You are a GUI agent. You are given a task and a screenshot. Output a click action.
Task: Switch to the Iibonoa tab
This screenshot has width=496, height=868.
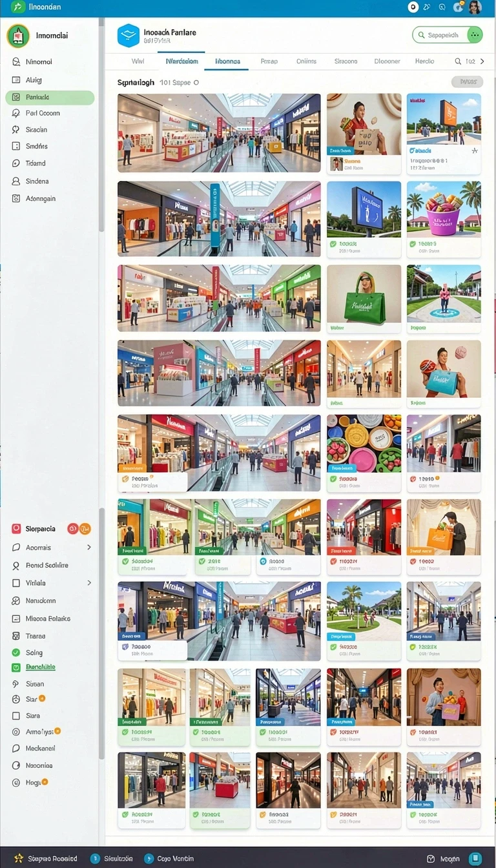[227, 61]
